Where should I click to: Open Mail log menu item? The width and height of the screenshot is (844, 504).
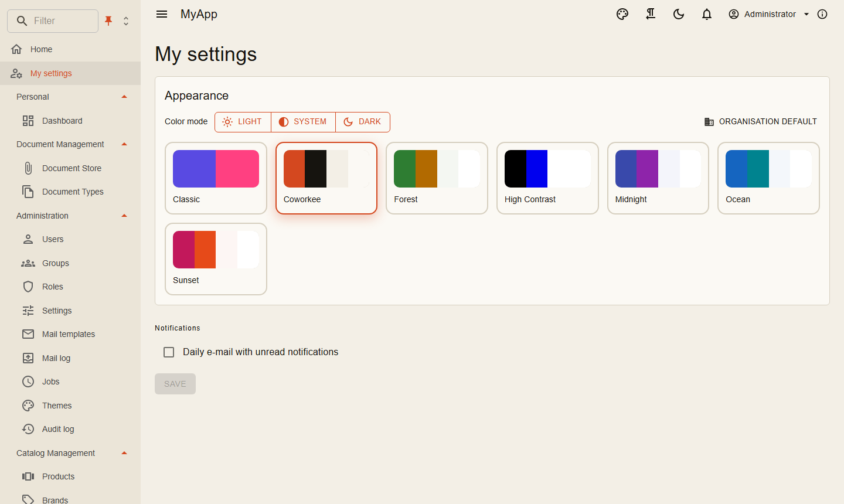[70, 358]
